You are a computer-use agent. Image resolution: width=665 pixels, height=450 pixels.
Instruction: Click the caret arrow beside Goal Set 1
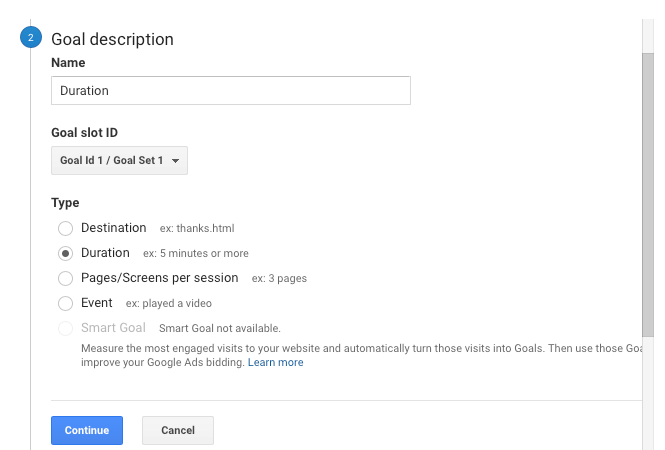175,161
